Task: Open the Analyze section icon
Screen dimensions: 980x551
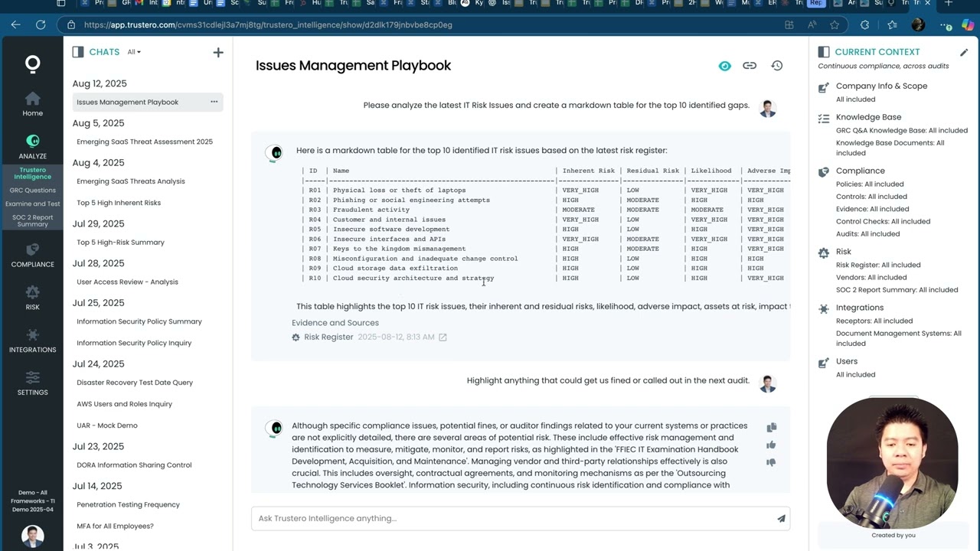Action: [x=32, y=141]
